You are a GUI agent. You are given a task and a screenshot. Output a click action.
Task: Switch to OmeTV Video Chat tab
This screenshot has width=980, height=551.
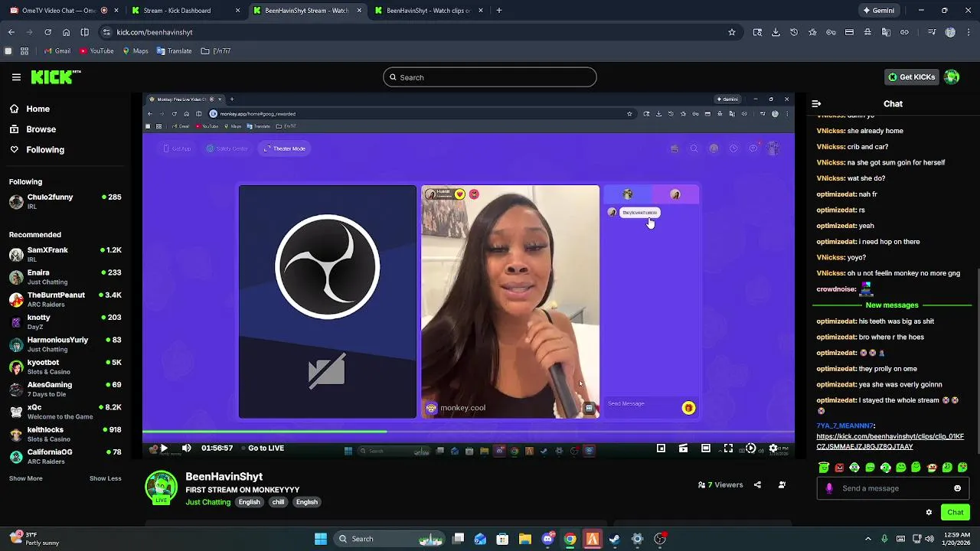(x=63, y=11)
